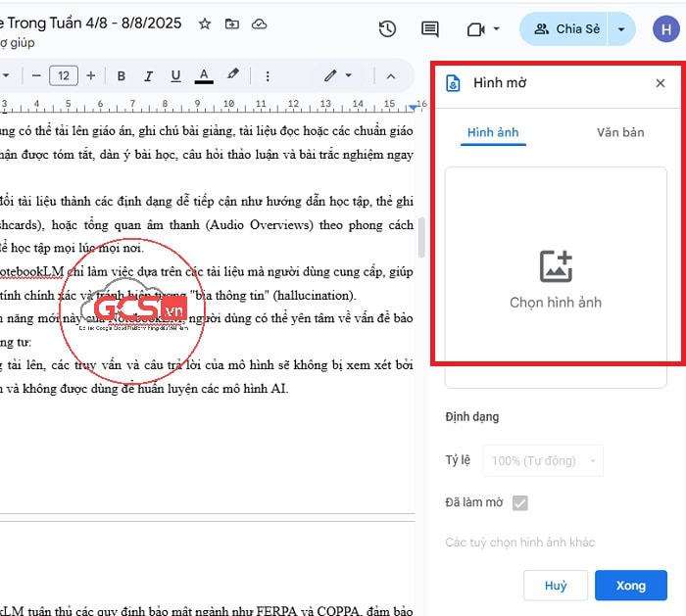Apply bold formatting
This screenshot has height=616, width=686.
(x=122, y=75)
